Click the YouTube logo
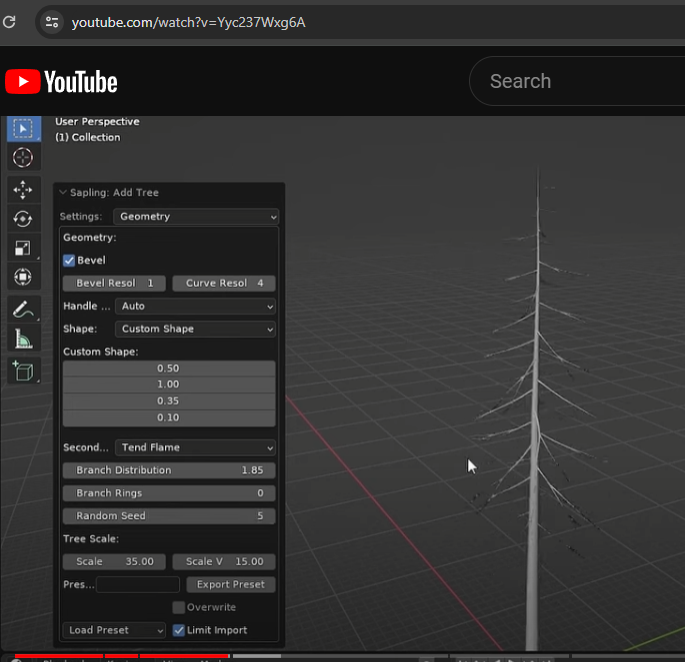Screen dimensions: 685x662 [x=61, y=82]
